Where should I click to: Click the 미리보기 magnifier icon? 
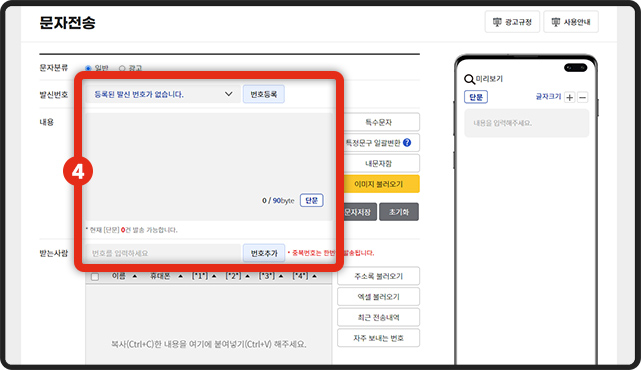(x=469, y=79)
